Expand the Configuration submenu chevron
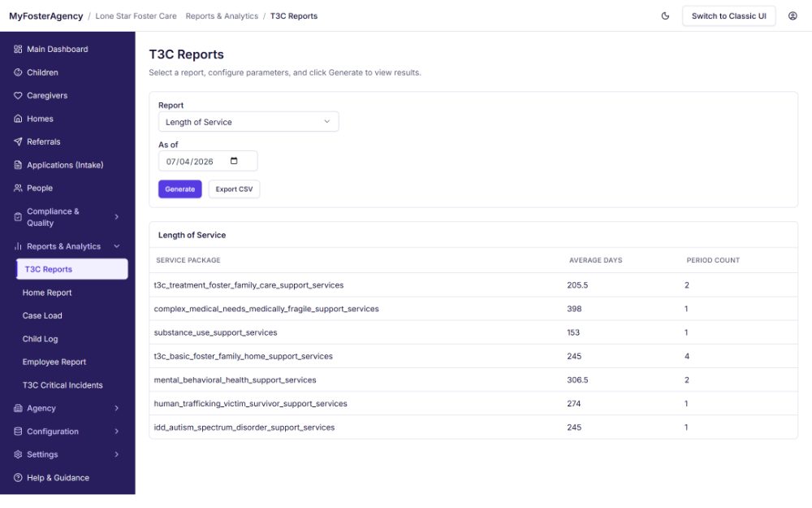The height and width of the screenshot is (508, 812). coord(116,432)
